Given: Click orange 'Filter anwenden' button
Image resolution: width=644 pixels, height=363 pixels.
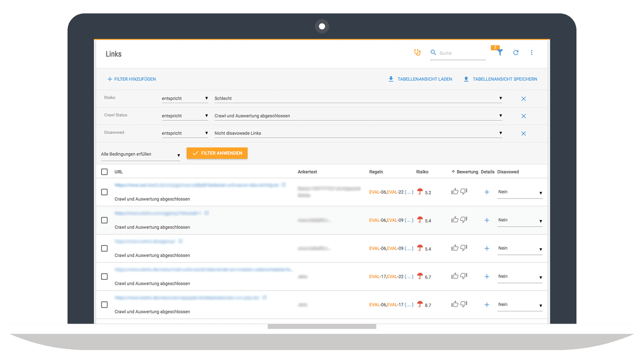Looking at the screenshot, I should pos(217,153).
